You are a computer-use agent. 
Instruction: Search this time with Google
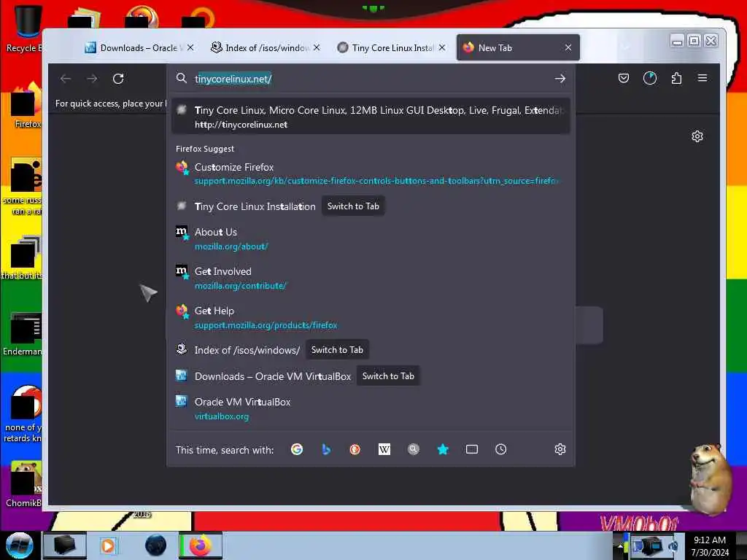click(297, 449)
